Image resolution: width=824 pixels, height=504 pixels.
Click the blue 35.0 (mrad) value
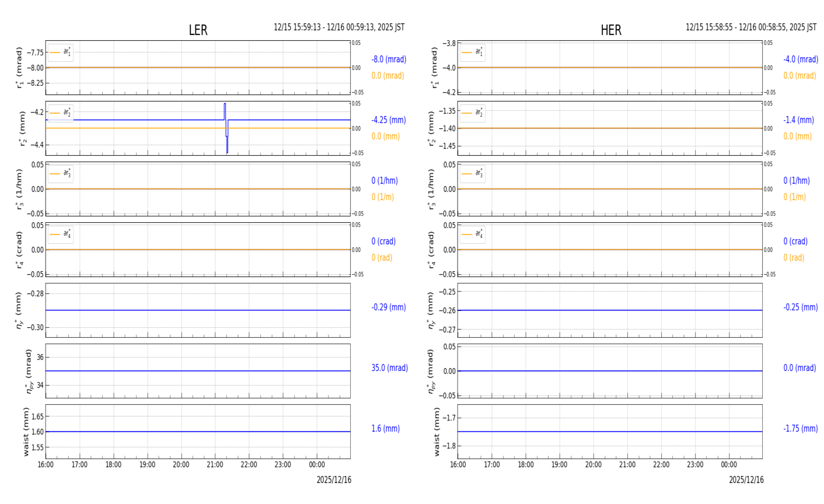coord(390,368)
